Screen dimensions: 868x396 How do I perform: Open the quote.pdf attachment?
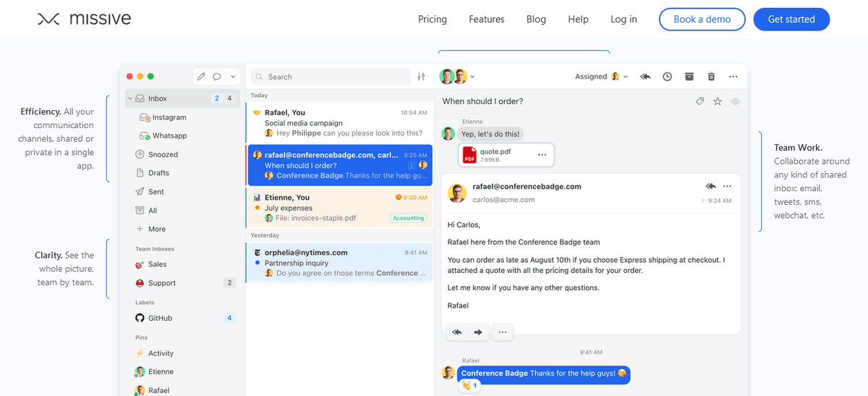pyautogui.click(x=506, y=155)
